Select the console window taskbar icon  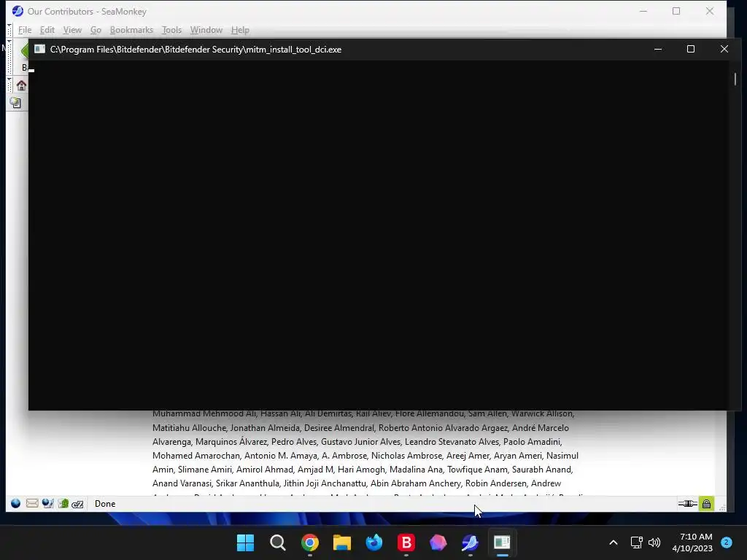(x=502, y=542)
